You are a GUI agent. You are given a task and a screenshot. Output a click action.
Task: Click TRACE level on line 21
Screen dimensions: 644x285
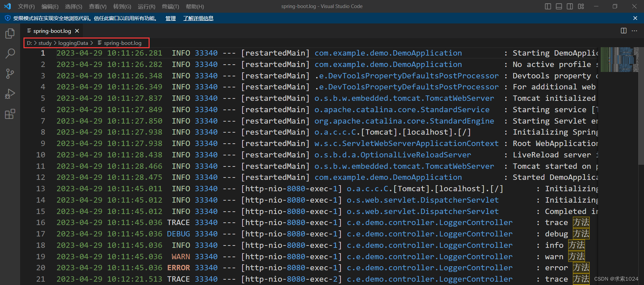tap(178, 279)
